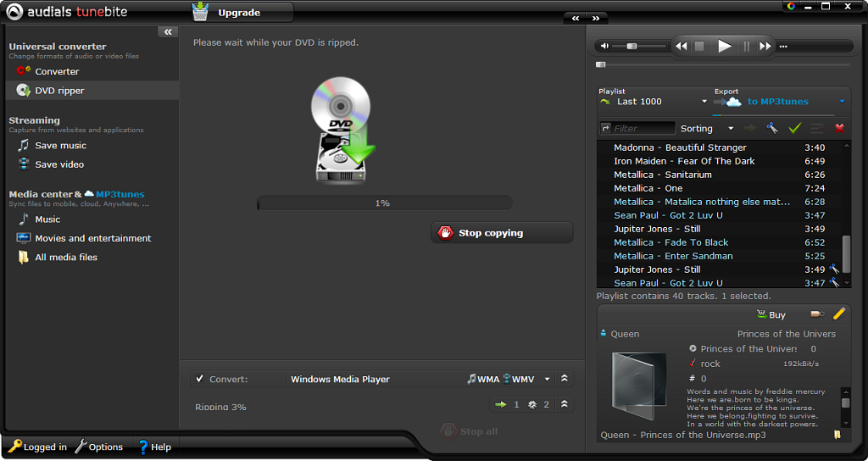
Task: Click the Buy link with cart
Action: [771, 314]
